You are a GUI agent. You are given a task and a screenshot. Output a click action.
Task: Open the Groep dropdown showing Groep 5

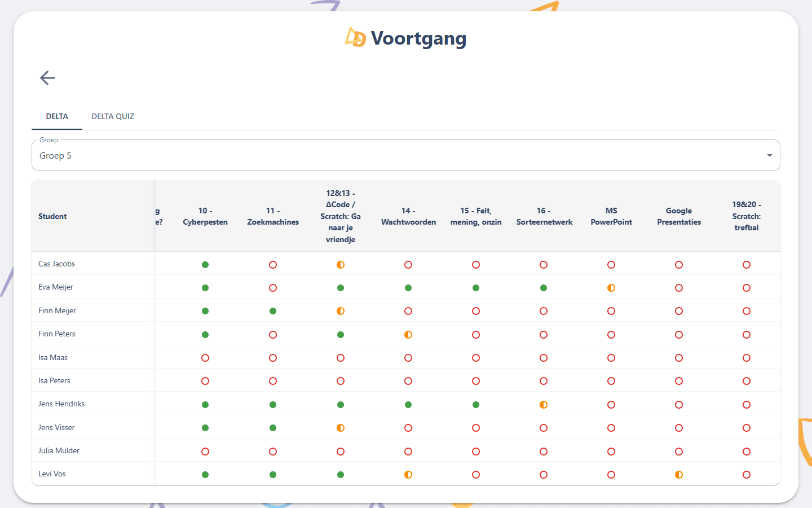pos(406,155)
